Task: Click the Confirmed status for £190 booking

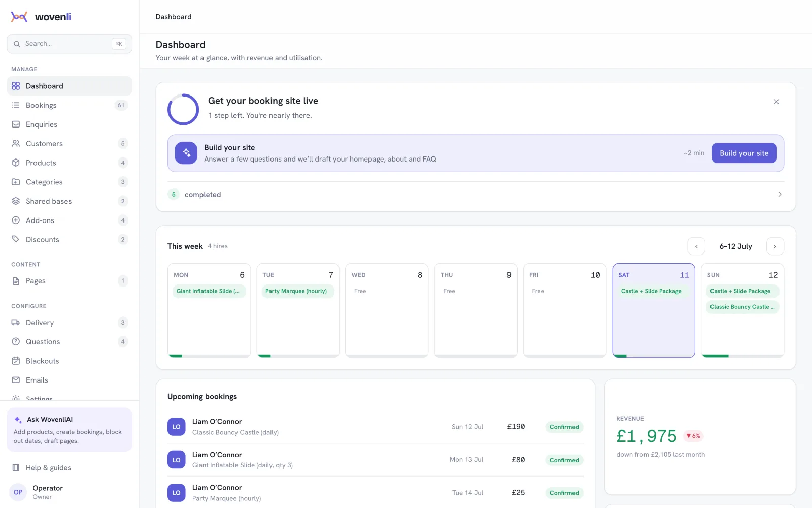Action: tap(564, 427)
